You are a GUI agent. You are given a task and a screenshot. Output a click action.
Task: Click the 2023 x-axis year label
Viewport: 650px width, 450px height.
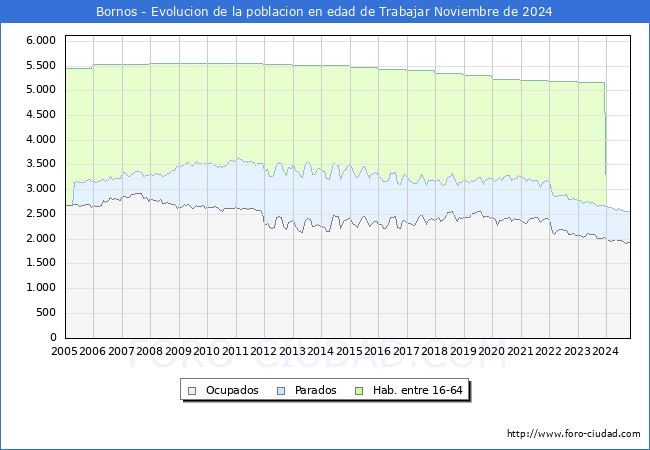[x=577, y=351]
